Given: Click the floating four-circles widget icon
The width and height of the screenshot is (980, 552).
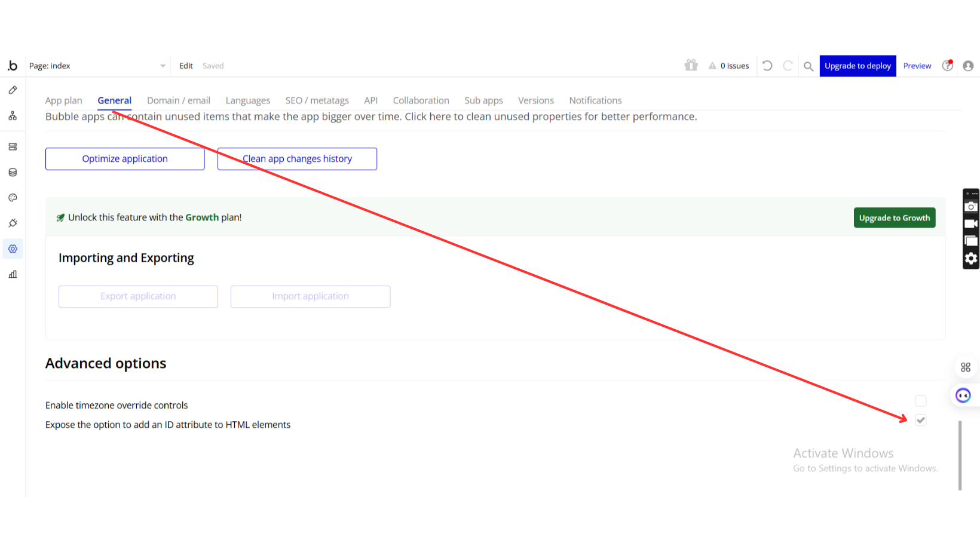Looking at the screenshot, I should [x=966, y=367].
